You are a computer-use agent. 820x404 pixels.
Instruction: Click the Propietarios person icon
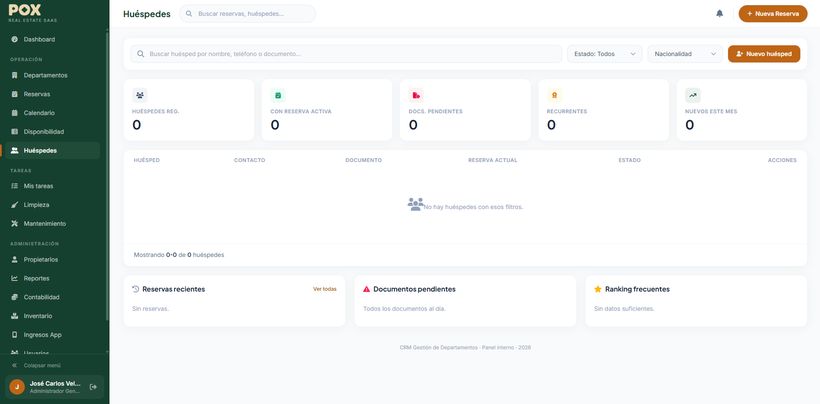[14, 260]
